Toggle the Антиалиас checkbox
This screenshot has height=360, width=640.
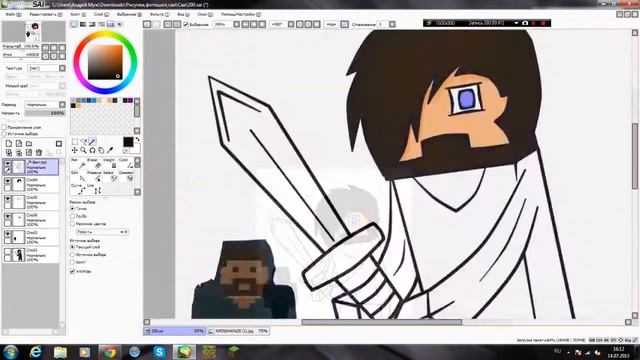pyautogui.click(x=73, y=271)
